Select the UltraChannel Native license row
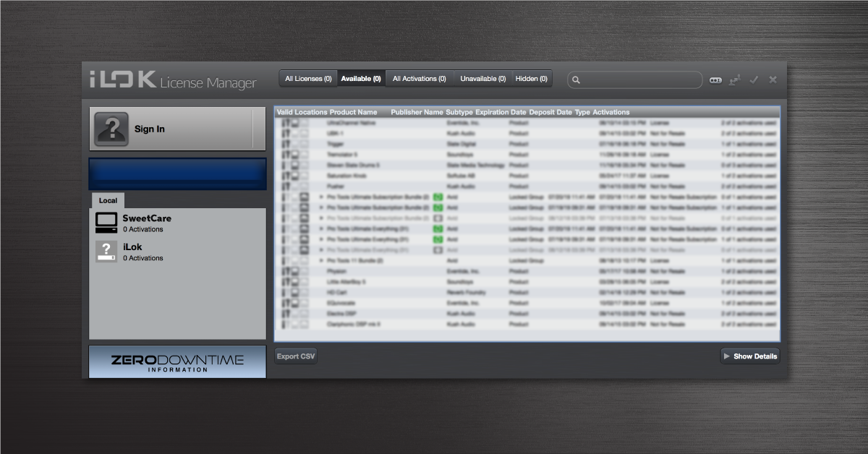The height and width of the screenshot is (454, 868). [527, 123]
